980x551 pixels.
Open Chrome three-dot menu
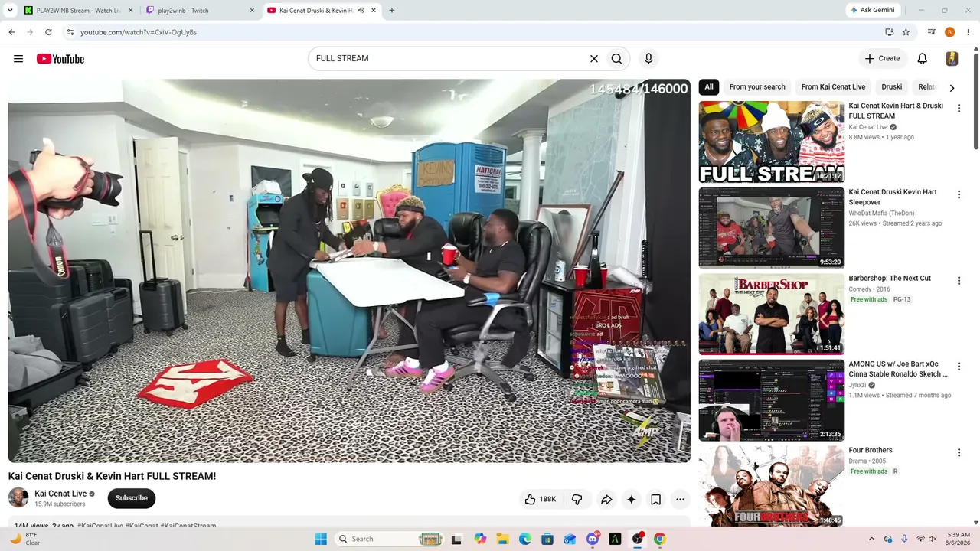[x=969, y=32]
